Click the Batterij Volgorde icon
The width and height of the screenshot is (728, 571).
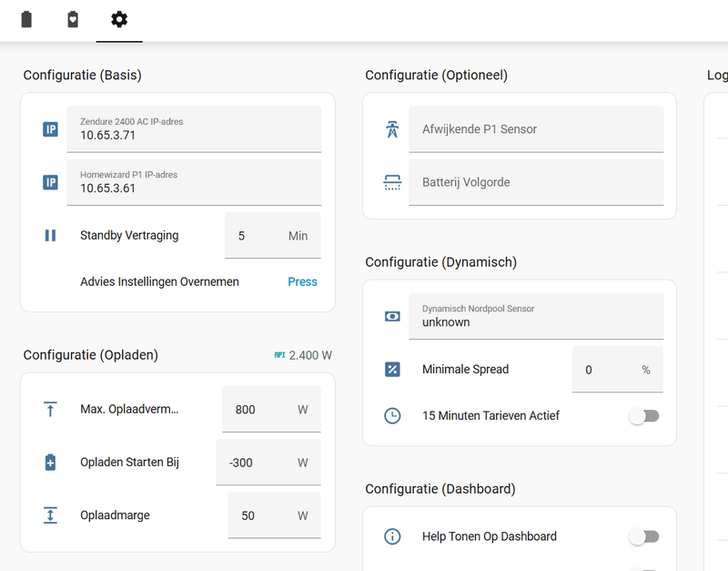tap(392, 182)
